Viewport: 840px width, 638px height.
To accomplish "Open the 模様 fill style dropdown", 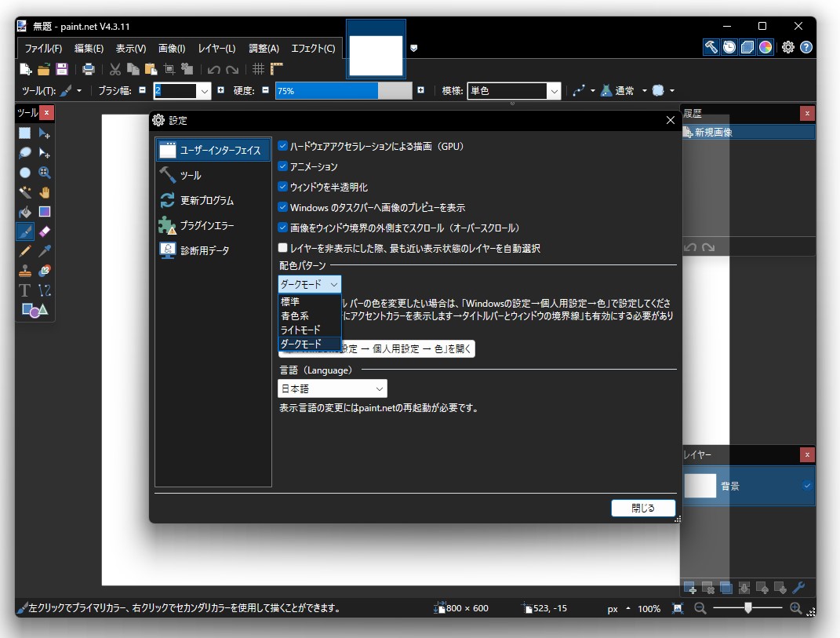I will (x=514, y=90).
